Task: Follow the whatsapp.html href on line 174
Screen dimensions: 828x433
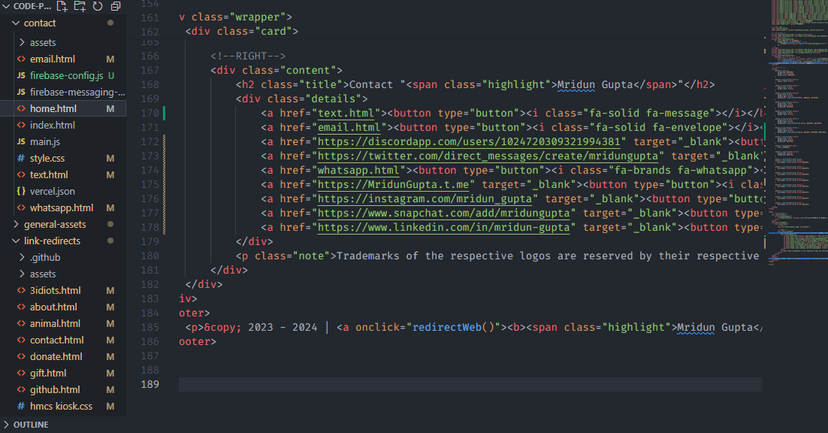Action: pyautogui.click(x=358, y=170)
